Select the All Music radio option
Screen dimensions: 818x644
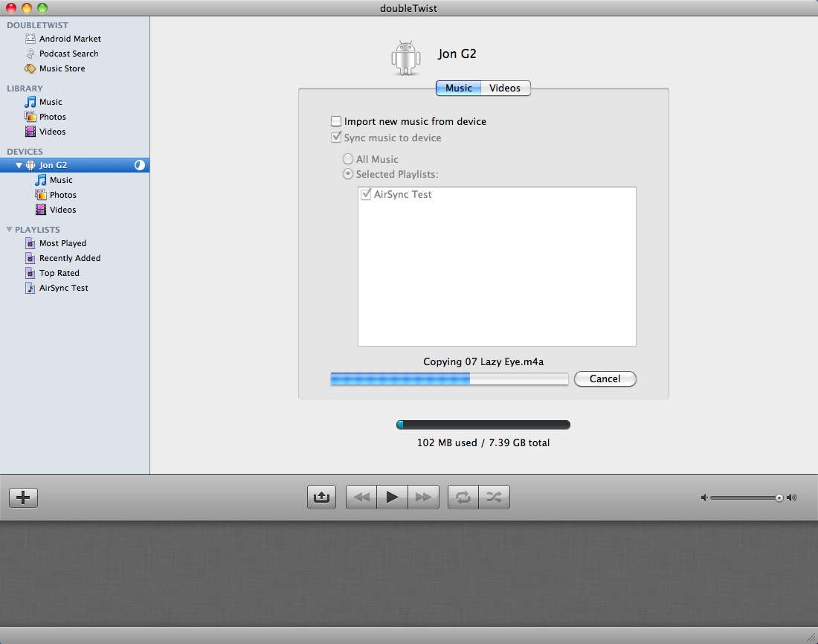click(x=347, y=158)
